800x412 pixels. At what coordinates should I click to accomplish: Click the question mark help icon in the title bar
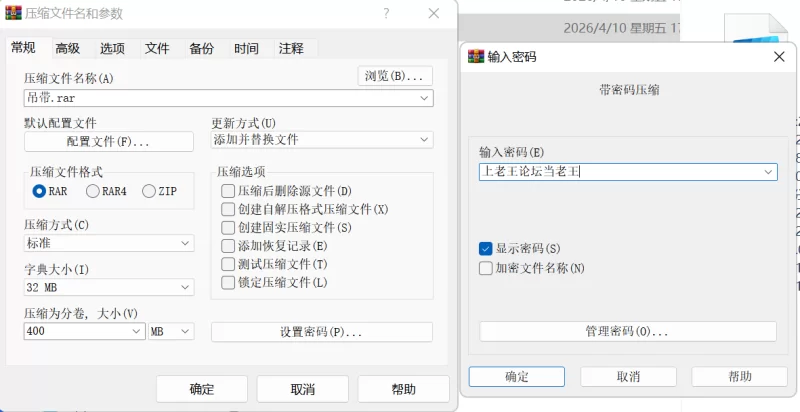tap(387, 14)
